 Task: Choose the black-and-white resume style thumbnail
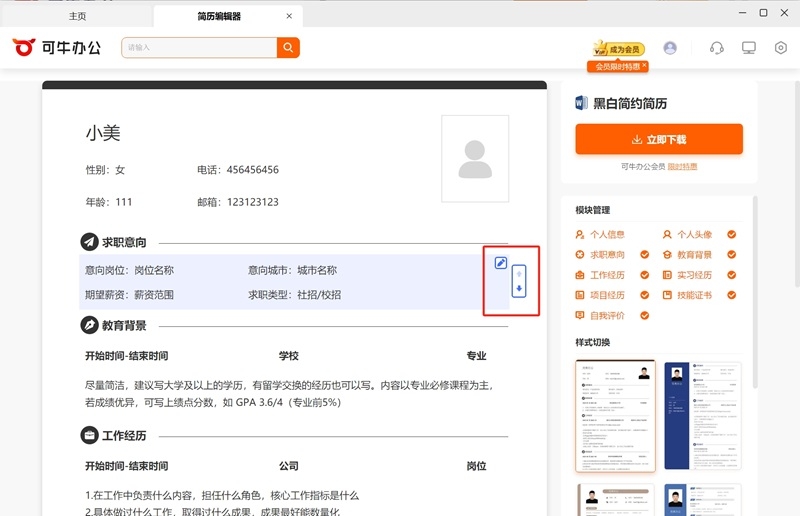615,416
